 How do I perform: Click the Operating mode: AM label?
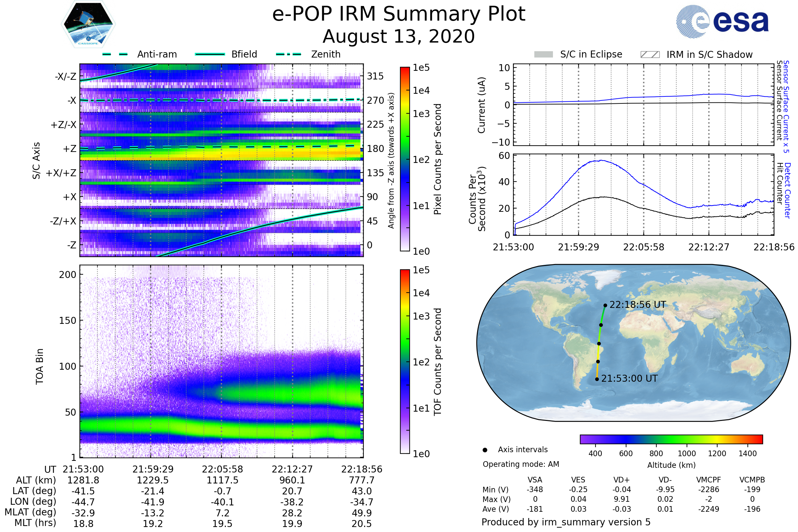coord(521,464)
